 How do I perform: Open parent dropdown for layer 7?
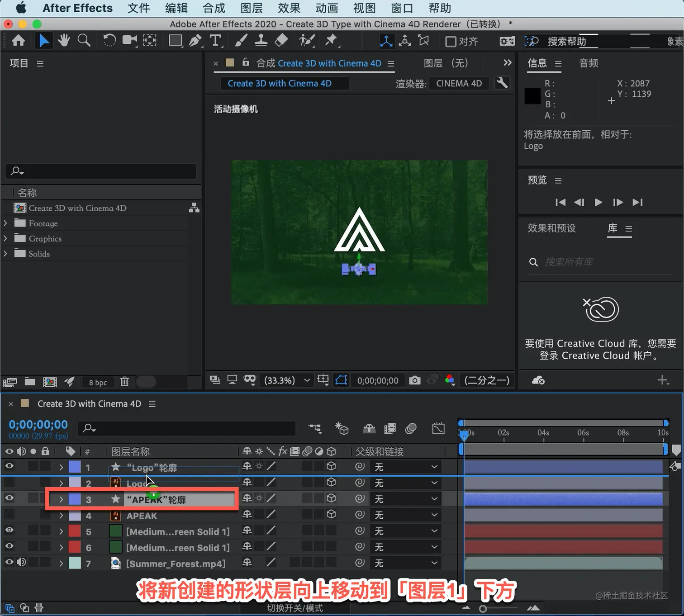click(x=406, y=563)
